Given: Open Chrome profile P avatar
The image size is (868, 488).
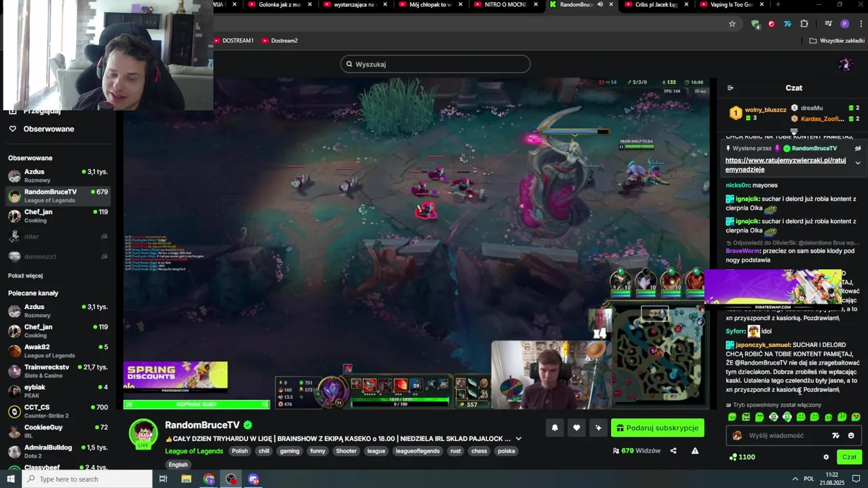Looking at the screenshot, I should [844, 24].
